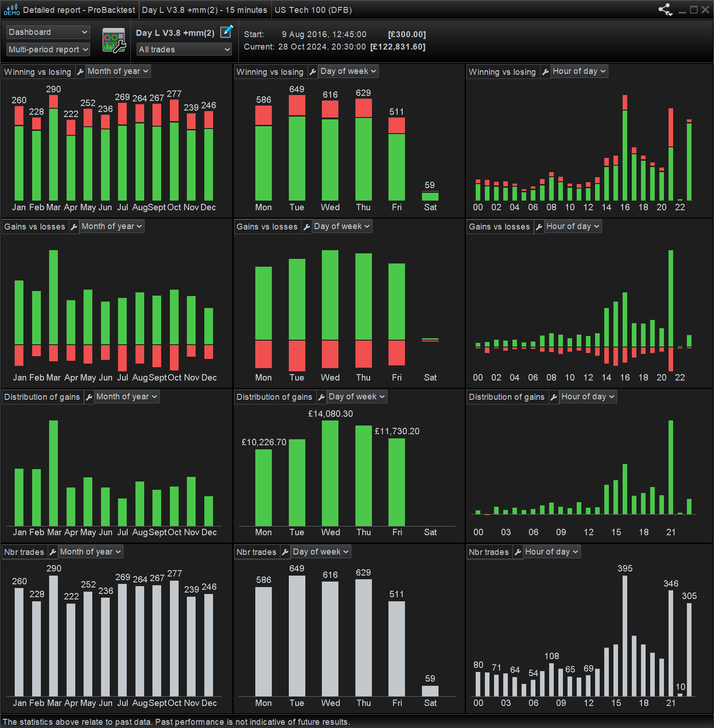Open Day of week dropdown next to Nbr trades
The height and width of the screenshot is (728, 714).
[321, 552]
